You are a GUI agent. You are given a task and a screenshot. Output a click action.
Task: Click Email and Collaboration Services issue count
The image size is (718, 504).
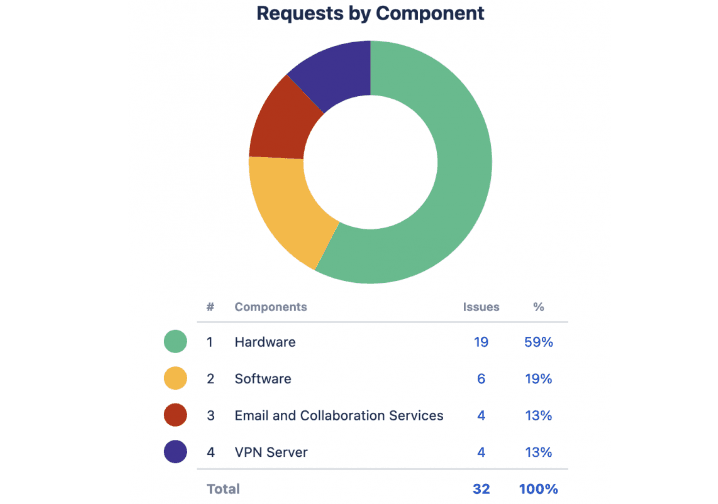(x=481, y=415)
